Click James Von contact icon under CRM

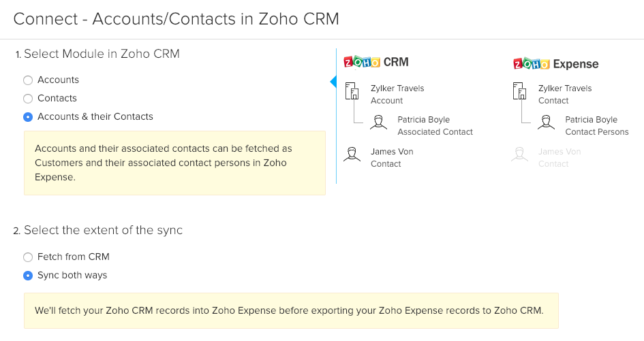point(352,156)
